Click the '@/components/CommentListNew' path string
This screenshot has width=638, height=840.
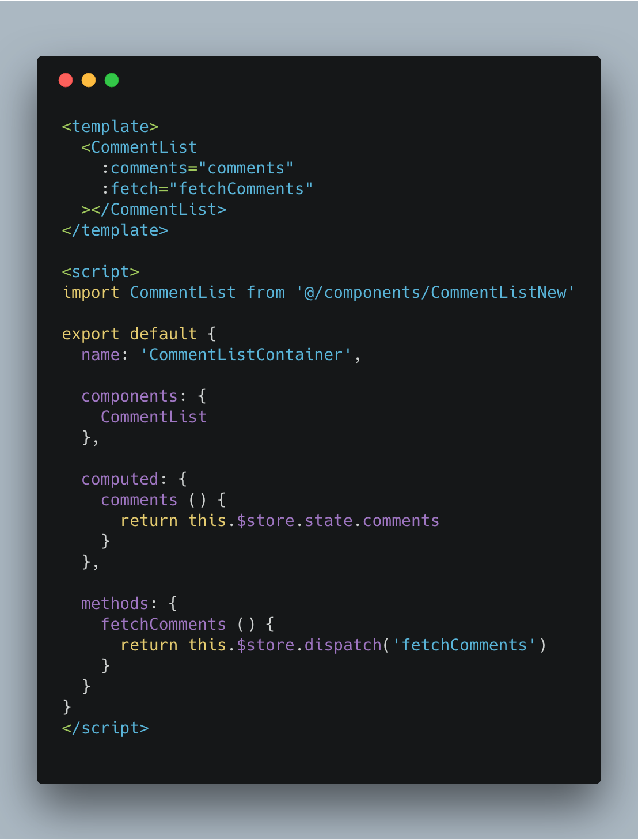tap(435, 293)
